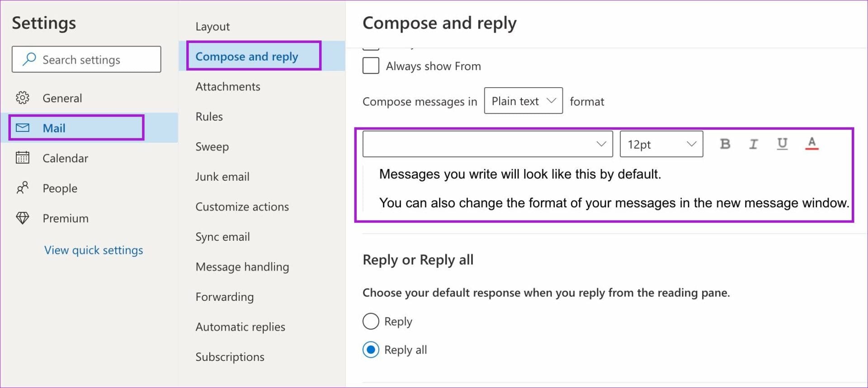Expand the 12pt font size dropdown
The height and width of the screenshot is (388, 868).
click(661, 145)
